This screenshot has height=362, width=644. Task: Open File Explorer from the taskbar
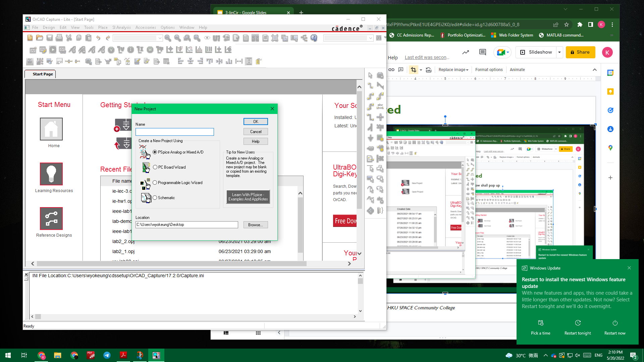point(58,355)
